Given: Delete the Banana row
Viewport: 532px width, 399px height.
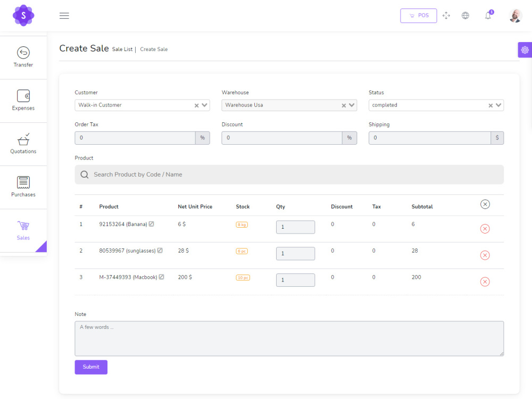Looking at the screenshot, I should [x=485, y=229].
